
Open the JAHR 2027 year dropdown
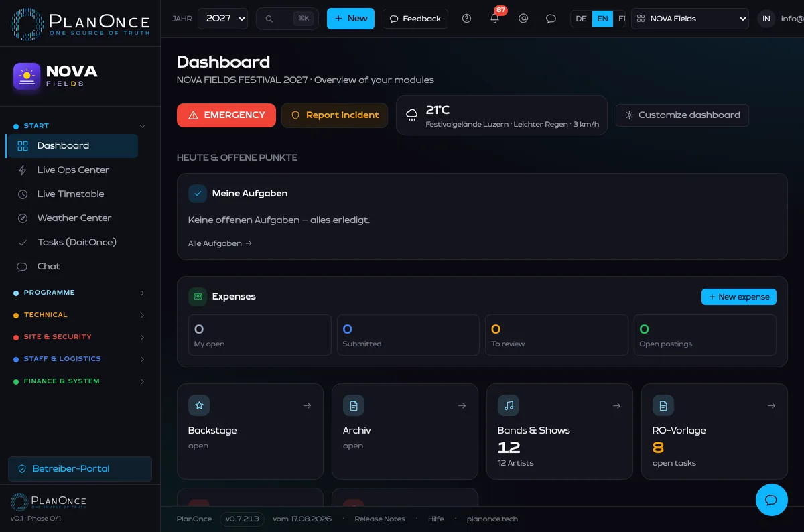pos(222,19)
